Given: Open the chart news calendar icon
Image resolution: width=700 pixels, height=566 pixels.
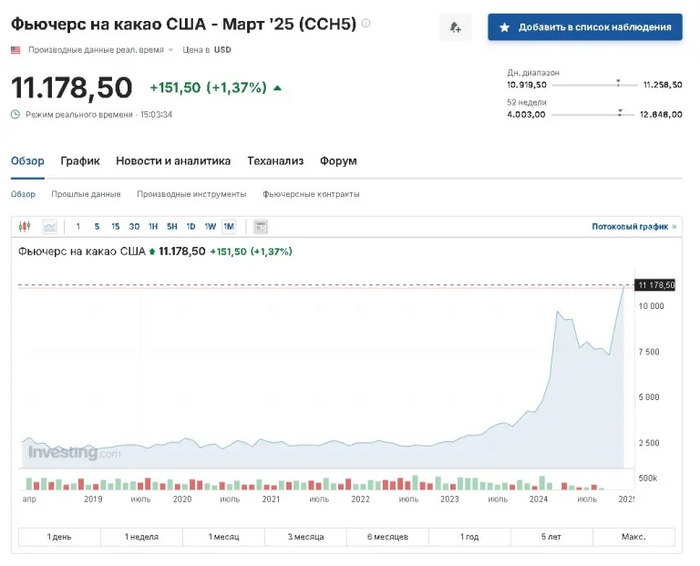Looking at the screenshot, I should coord(261,227).
